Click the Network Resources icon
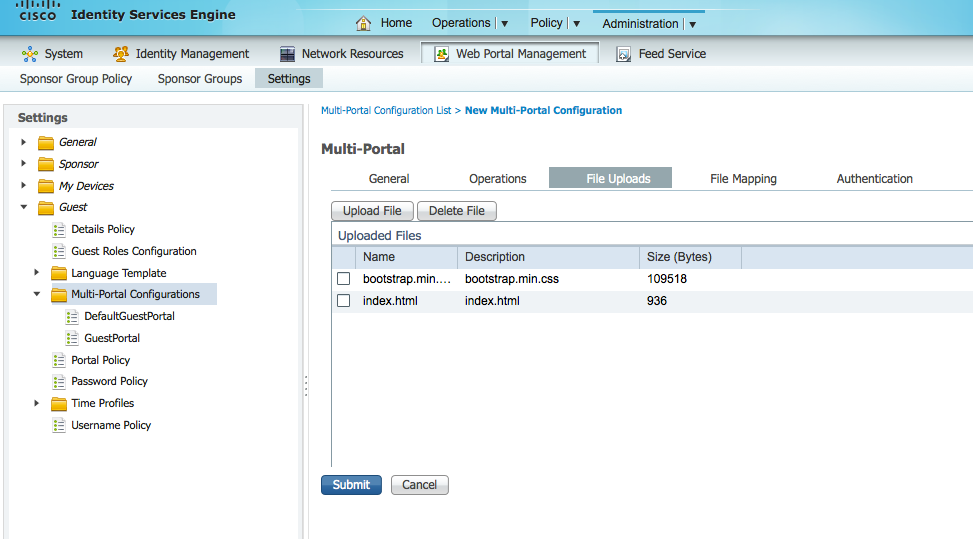The image size is (973, 539). point(287,54)
